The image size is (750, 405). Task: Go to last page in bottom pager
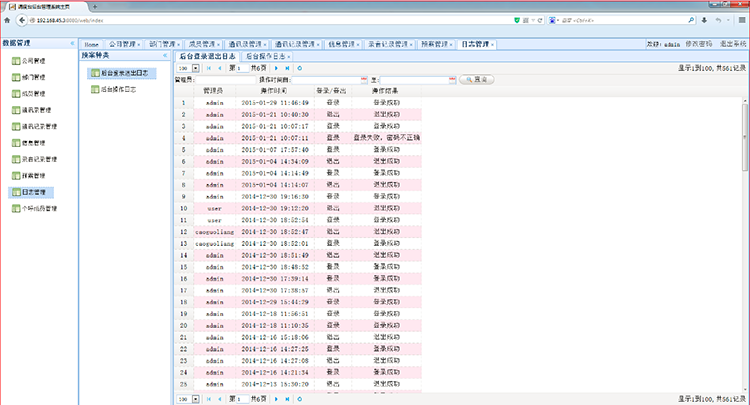point(287,399)
